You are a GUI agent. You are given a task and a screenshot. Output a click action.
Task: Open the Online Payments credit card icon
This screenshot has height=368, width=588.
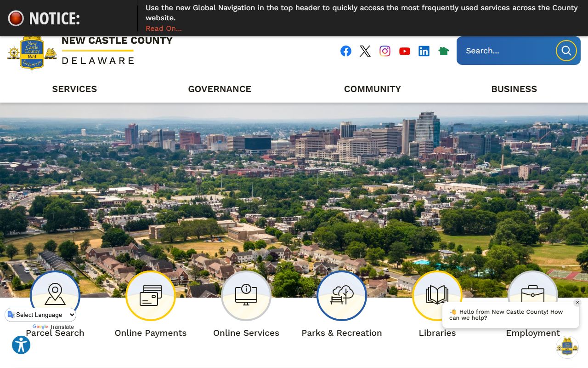coord(151,295)
